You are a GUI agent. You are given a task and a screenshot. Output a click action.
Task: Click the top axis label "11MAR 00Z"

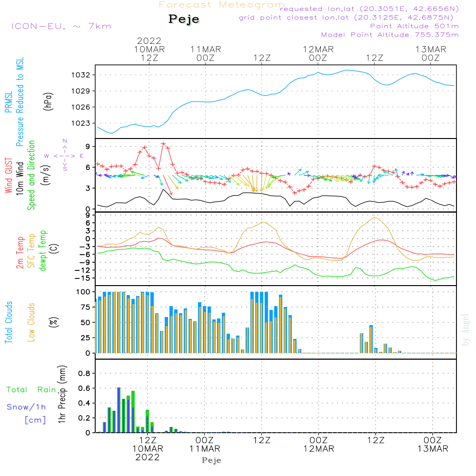coord(206,53)
